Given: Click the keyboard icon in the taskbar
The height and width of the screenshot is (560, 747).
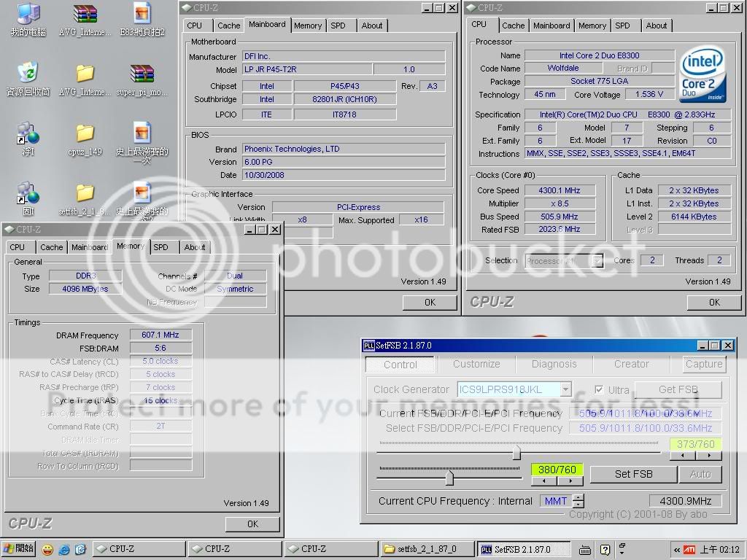Looking at the screenshot, I should [x=585, y=550].
